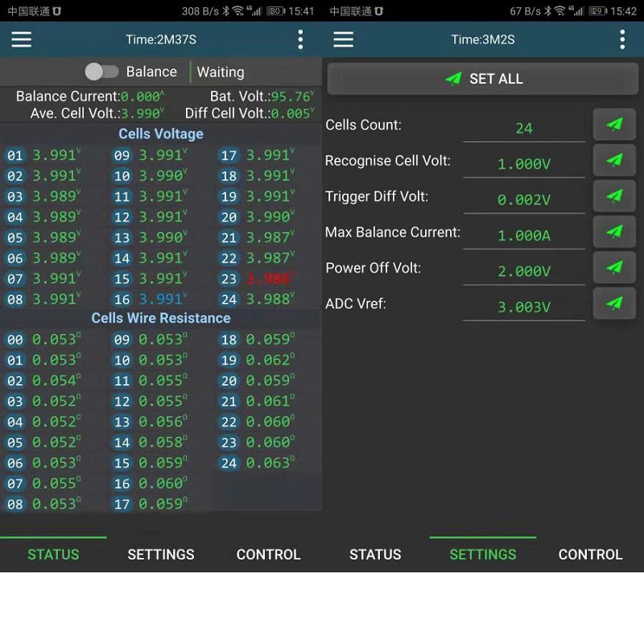Tap the Ave. Cell Volt. value 3.990

[x=142, y=114]
